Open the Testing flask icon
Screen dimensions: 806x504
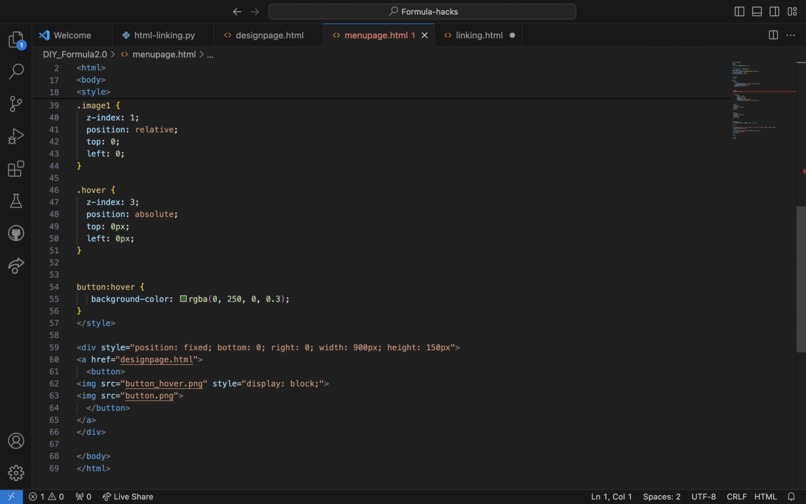click(x=16, y=201)
